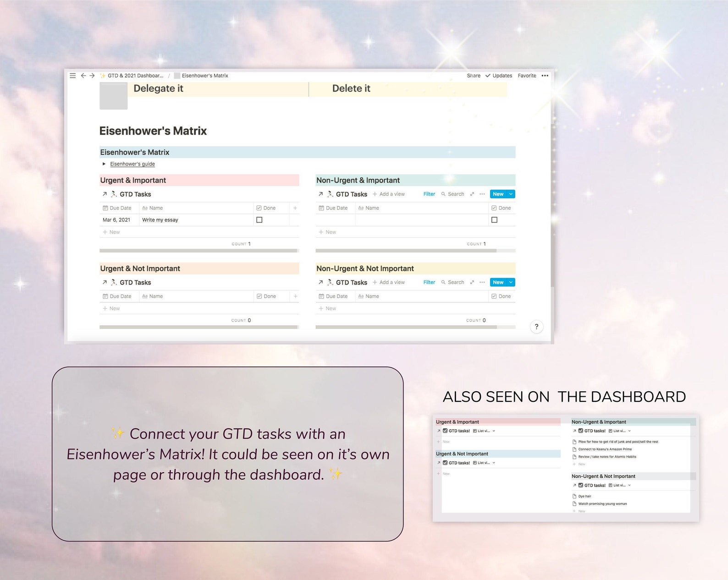This screenshot has width=728, height=580.
Task: Click horizontal scrollbar under Urgent & Important table
Action: (198, 251)
